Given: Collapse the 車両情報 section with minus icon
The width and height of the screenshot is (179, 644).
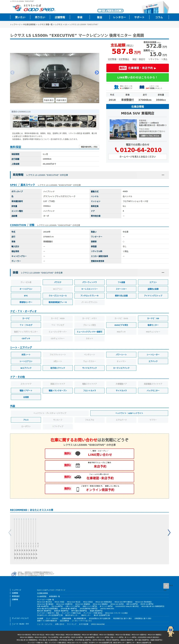Looking at the screenshot, I should click(x=163, y=175).
